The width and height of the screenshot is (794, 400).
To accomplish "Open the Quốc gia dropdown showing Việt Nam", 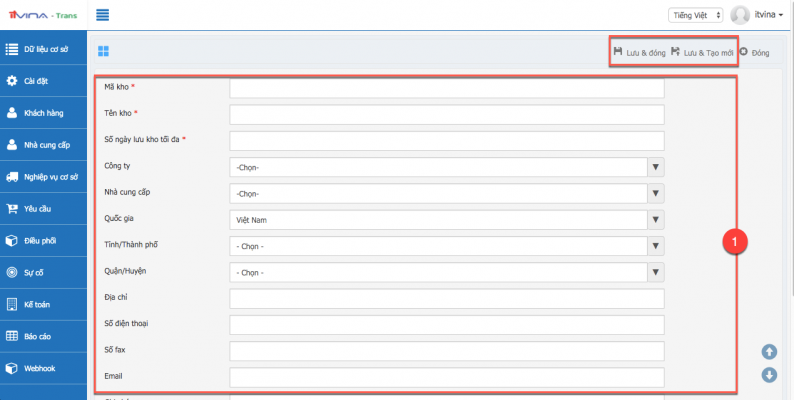I will (x=446, y=219).
